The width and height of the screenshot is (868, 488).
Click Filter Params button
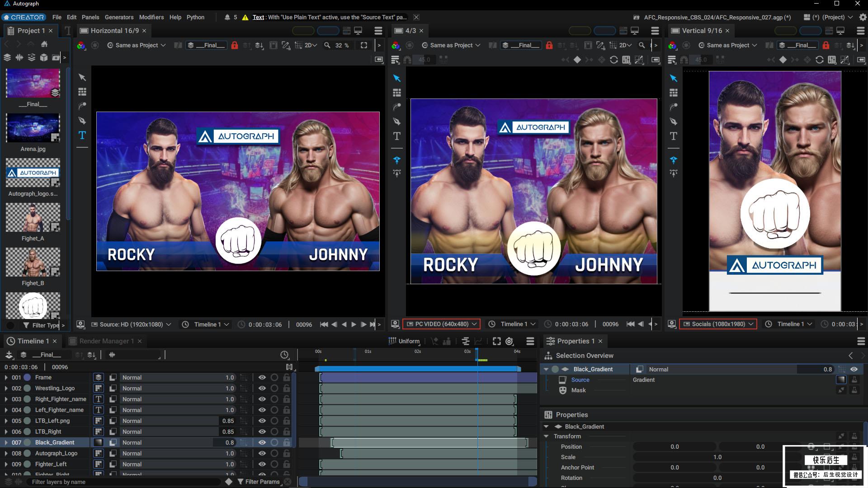click(x=258, y=482)
